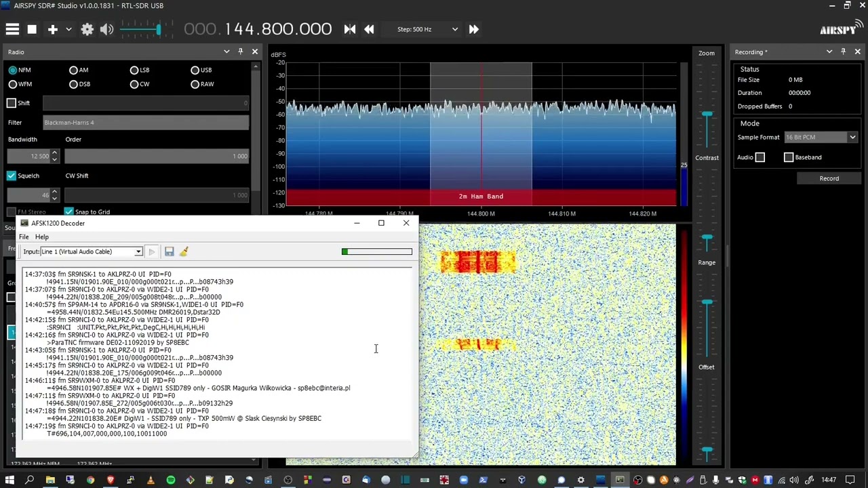Open the SDR# hamburger main menu
The image size is (868, 488).
coord(12,29)
